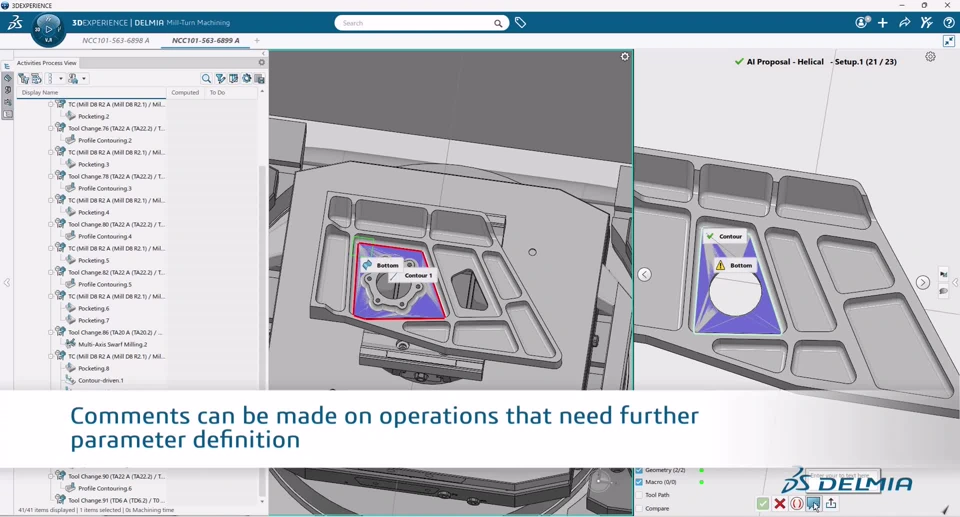The width and height of the screenshot is (960, 517).
Task: Click the gear icon in the Activities panel toolbar
Action: pyautogui.click(x=247, y=78)
